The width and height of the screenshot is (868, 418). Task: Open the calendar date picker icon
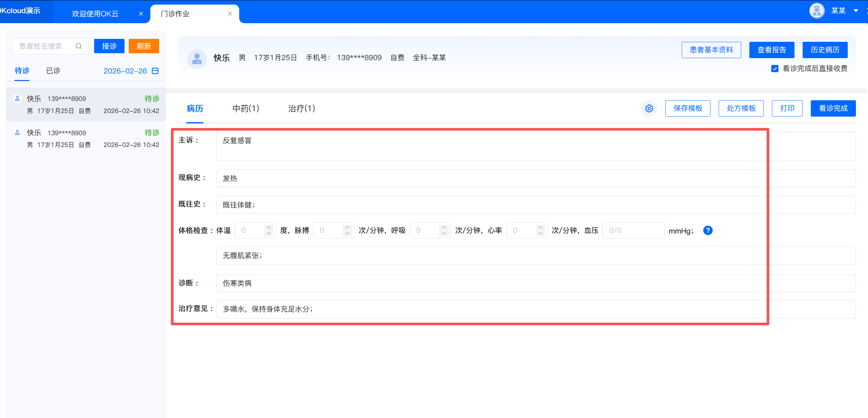[155, 71]
